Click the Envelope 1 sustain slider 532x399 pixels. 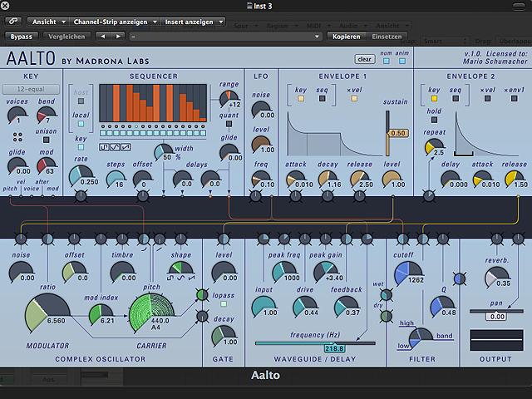[387, 133]
